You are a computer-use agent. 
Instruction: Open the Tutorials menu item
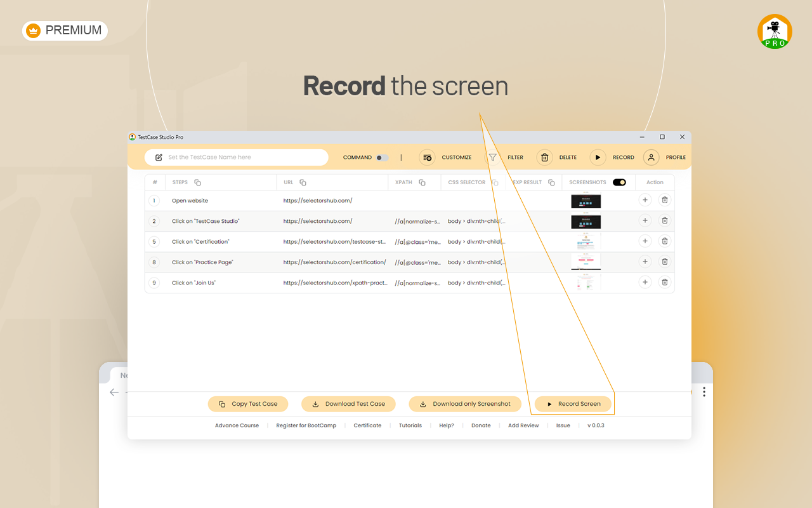pos(410,425)
